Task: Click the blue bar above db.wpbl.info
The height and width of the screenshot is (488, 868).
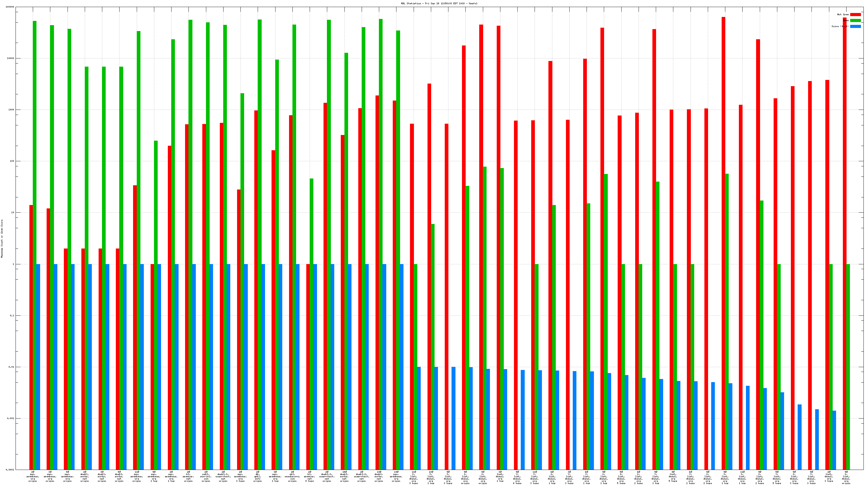Action: click(263, 367)
